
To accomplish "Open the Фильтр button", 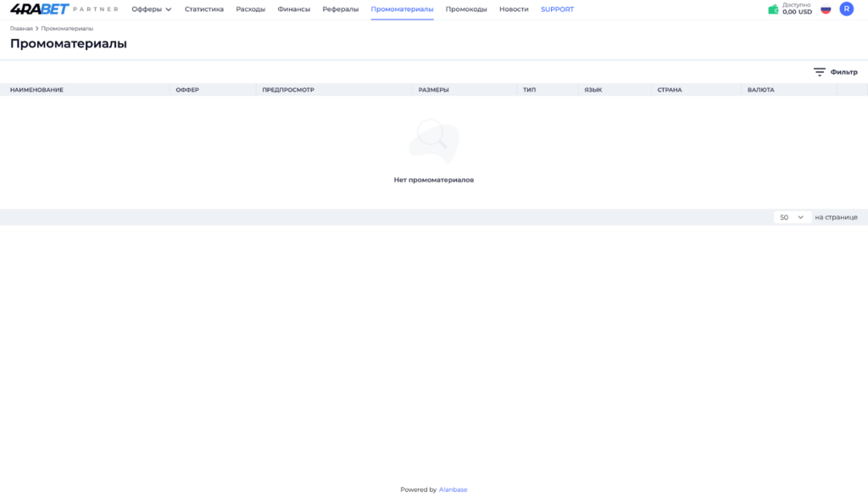I will (x=835, y=72).
